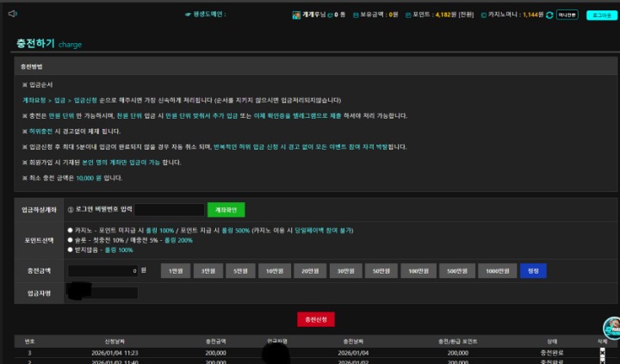Add 10만원 to the charge amount

point(275,270)
